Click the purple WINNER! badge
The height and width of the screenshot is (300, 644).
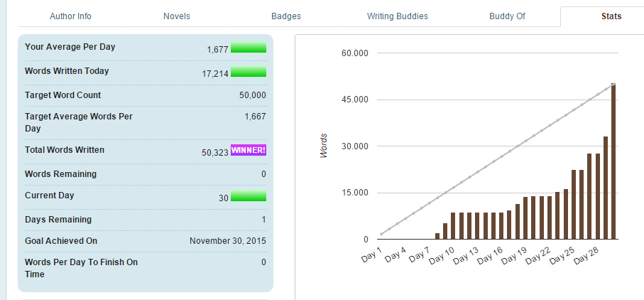(x=249, y=150)
